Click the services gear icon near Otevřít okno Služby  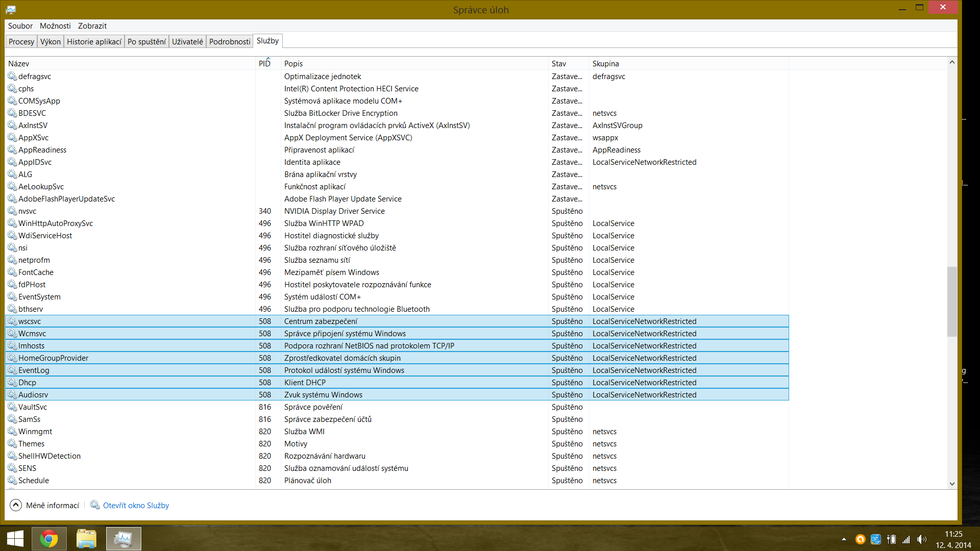(x=95, y=505)
